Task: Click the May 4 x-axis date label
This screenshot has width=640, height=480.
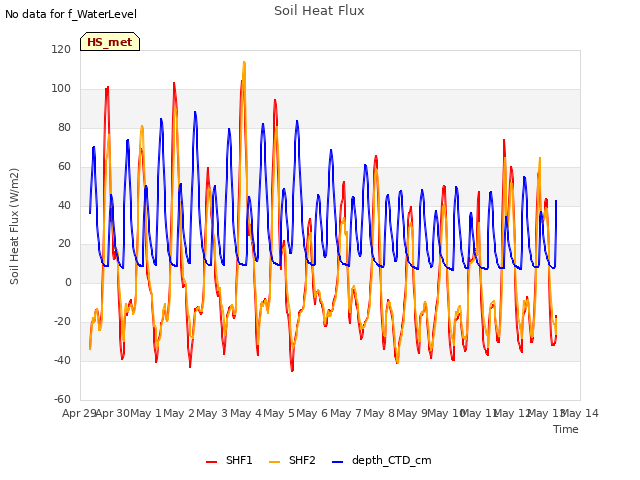Action: coord(246,413)
